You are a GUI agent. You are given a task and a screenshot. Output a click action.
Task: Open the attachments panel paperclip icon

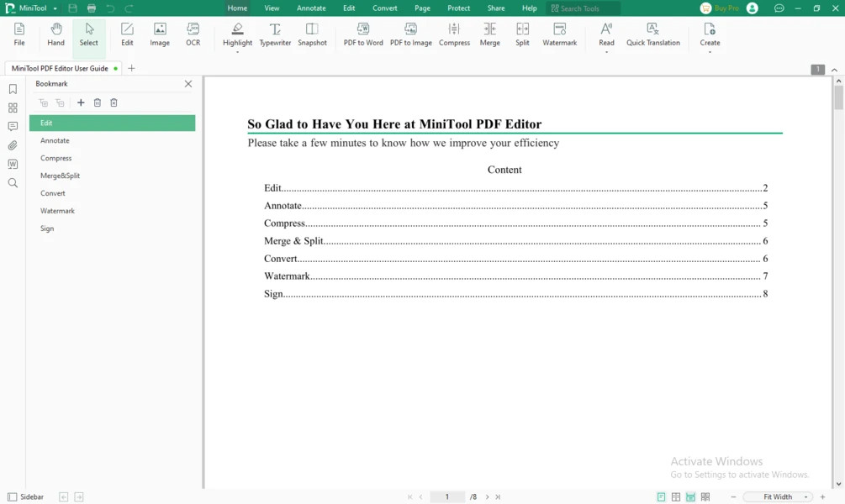tap(13, 145)
